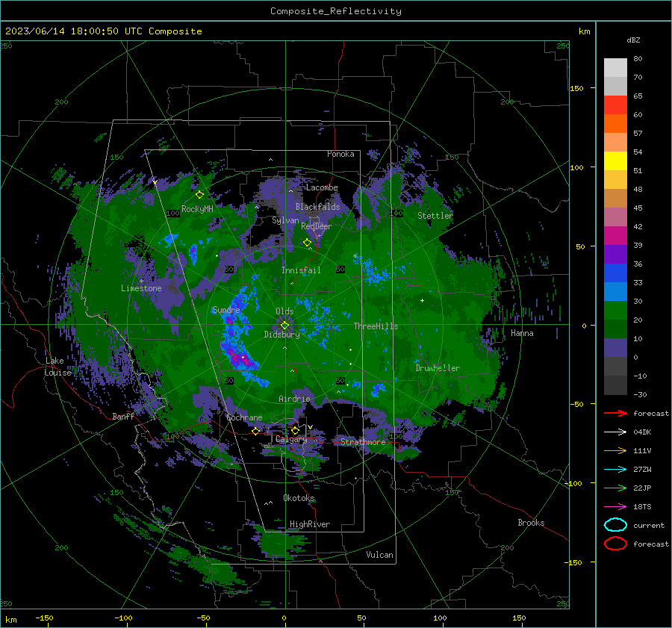Click the yellow diamond marker below RedDeer
Screen dimensions: 672x628
307,243
